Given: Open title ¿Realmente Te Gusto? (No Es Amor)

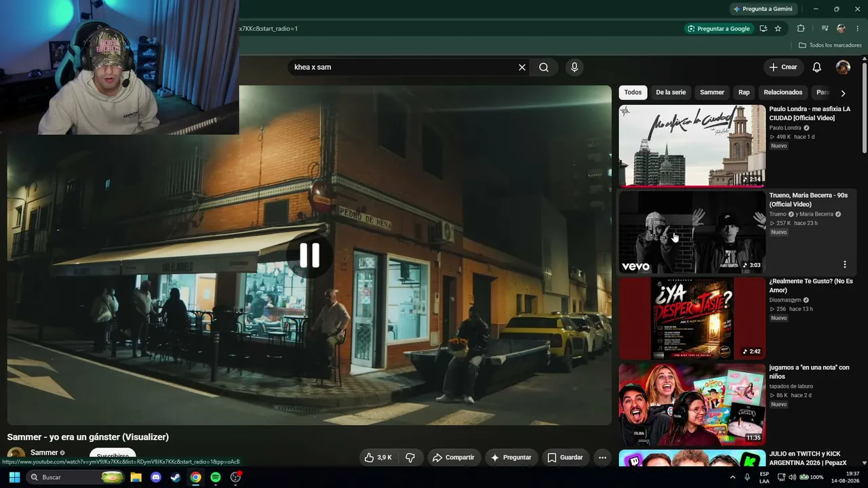Looking at the screenshot, I should click(x=811, y=285).
